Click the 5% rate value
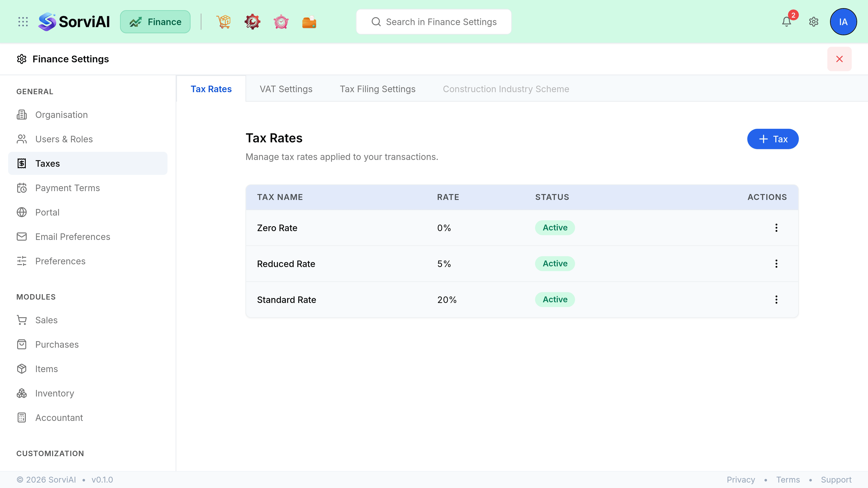 [x=444, y=264]
